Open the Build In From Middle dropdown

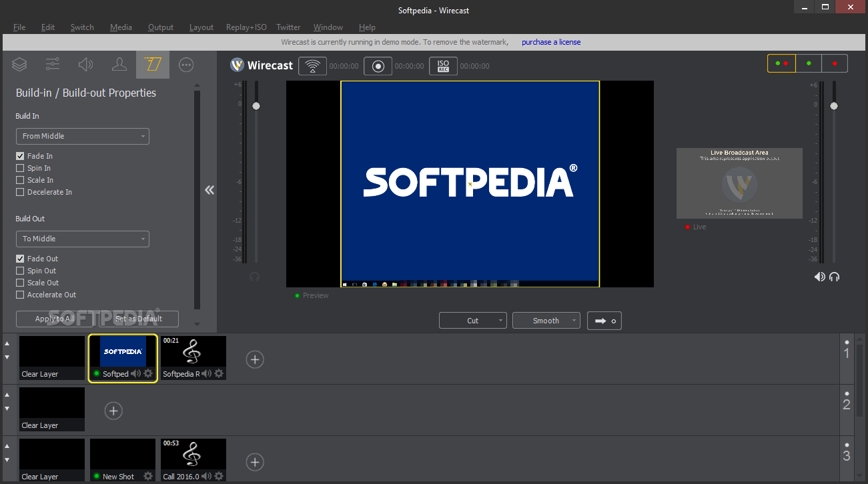83,136
